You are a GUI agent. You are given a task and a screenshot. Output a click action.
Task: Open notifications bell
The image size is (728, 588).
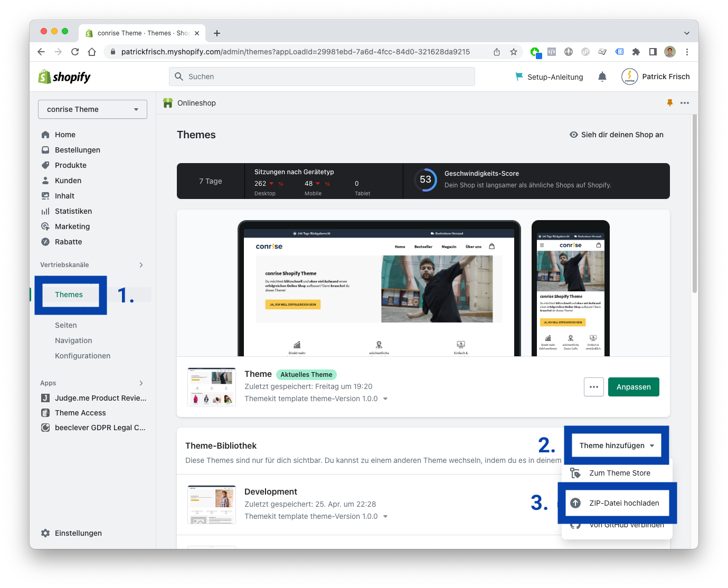602,77
